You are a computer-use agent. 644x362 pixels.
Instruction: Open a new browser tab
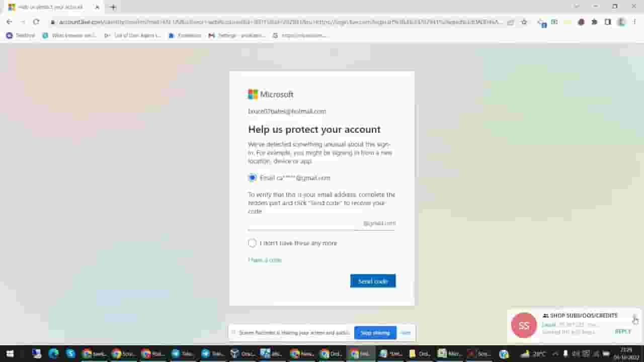pos(113,7)
